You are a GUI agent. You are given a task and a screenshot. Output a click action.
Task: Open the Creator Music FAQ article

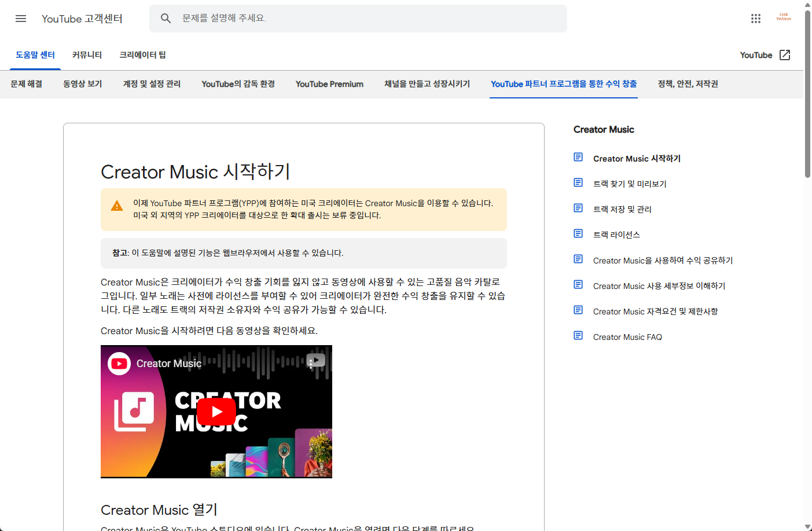pos(627,337)
